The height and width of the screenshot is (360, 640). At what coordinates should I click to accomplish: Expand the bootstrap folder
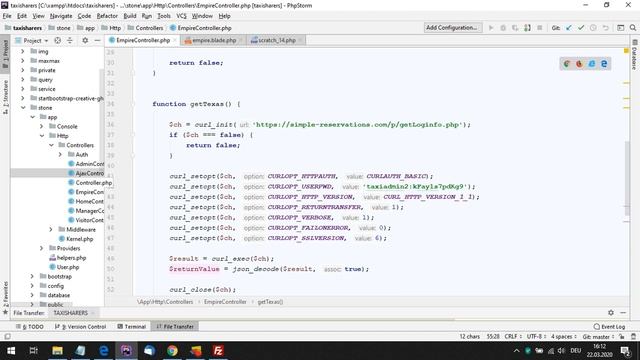32,276
